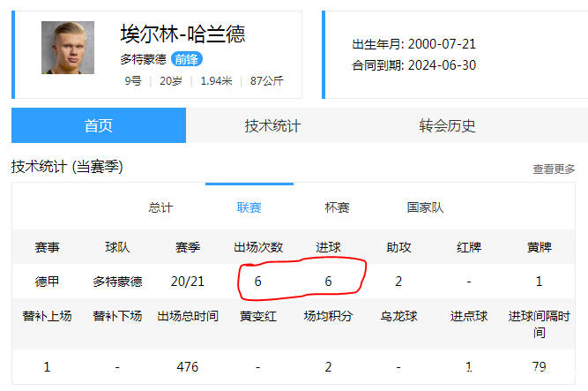Click the 替补上场 header
The height and width of the screenshot is (391, 588).
(x=47, y=316)
